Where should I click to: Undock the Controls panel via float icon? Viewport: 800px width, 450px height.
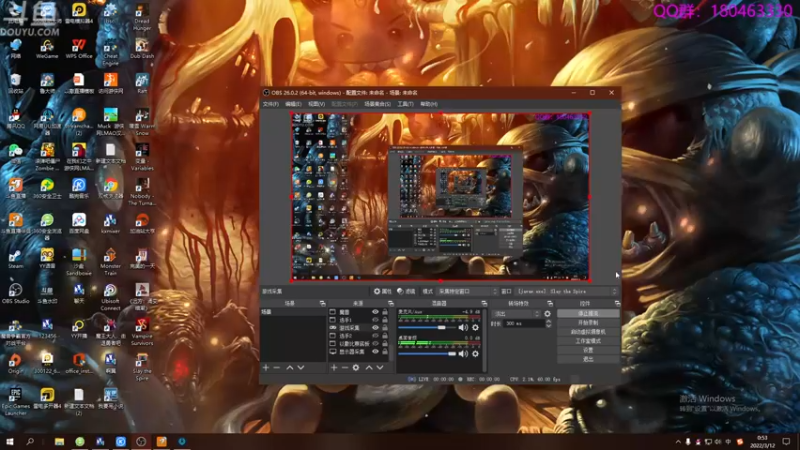617,304
